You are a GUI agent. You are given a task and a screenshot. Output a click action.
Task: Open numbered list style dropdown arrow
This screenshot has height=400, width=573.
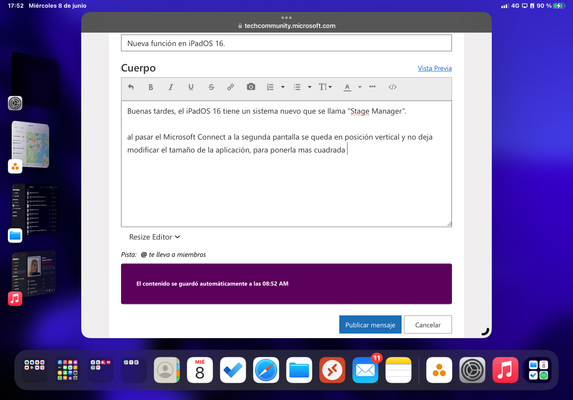pyautogui.click(x=282, y=87)
